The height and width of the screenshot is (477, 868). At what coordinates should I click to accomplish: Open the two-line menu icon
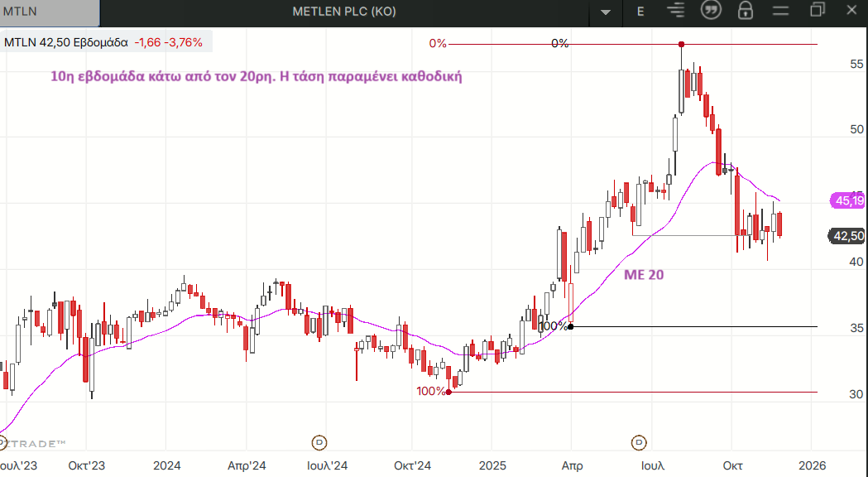click(x=780, y=11)
